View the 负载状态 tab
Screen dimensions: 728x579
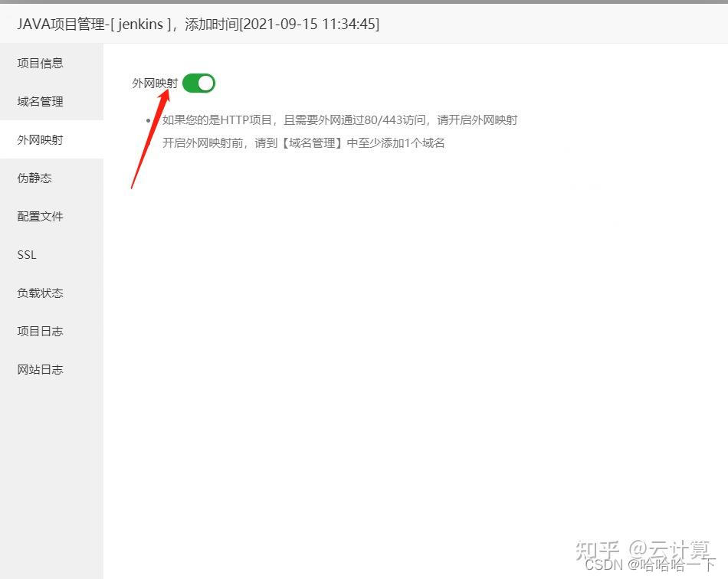click(x=41, y=293)
